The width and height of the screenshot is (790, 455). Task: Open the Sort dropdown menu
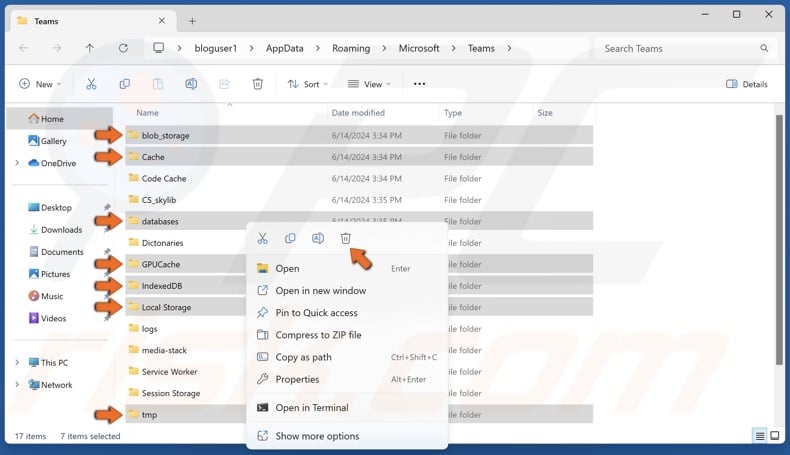click(x=307, y=84)
